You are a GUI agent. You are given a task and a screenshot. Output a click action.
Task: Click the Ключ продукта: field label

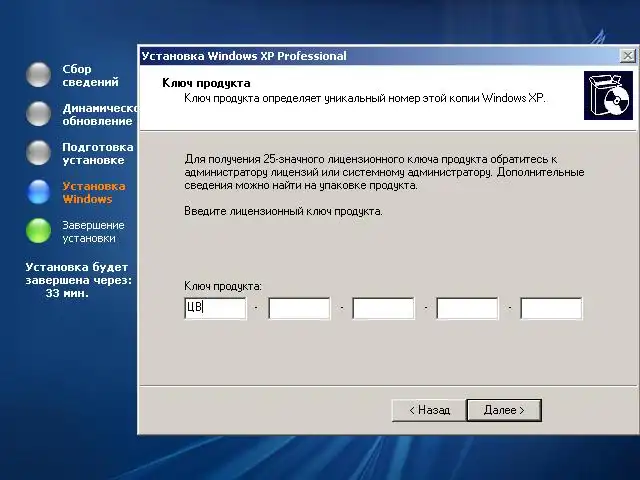point(223,286)
